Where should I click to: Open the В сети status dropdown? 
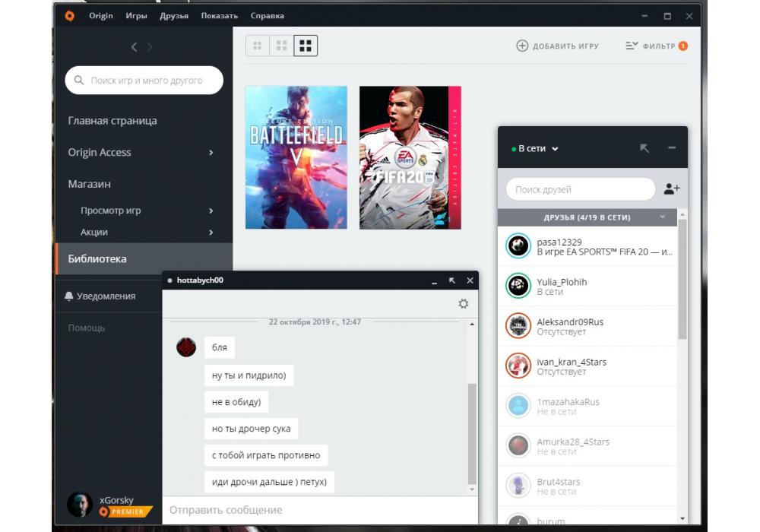[535, 149]
